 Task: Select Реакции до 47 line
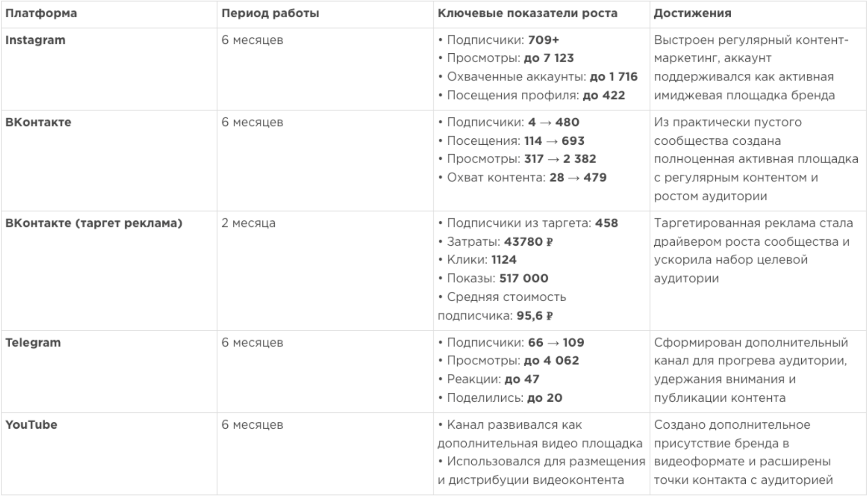point(489,379)
